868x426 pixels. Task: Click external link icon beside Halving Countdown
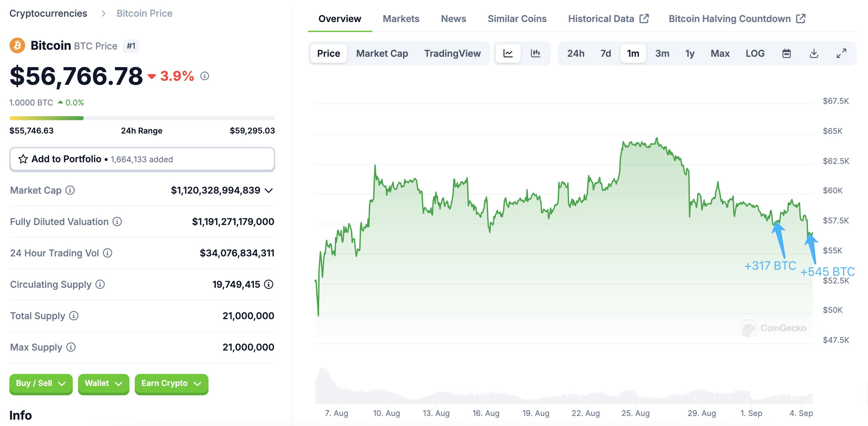[801, 19]
